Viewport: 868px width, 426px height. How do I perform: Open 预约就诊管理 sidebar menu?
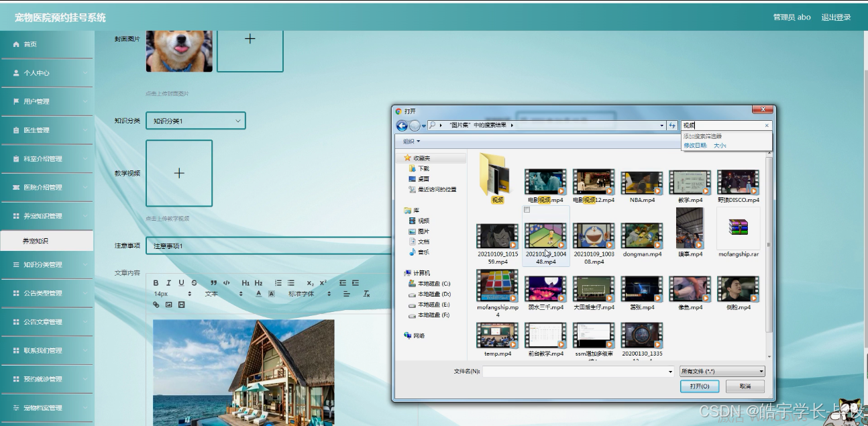click(47, 379)
